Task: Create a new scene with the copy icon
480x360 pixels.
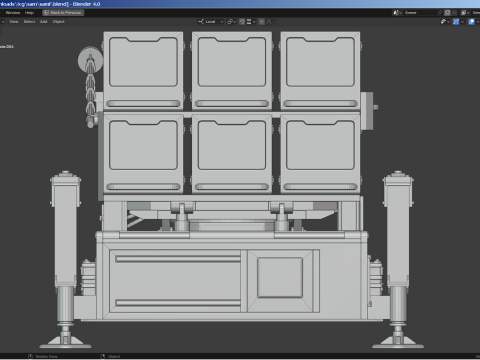Action: tap(447, 13)
